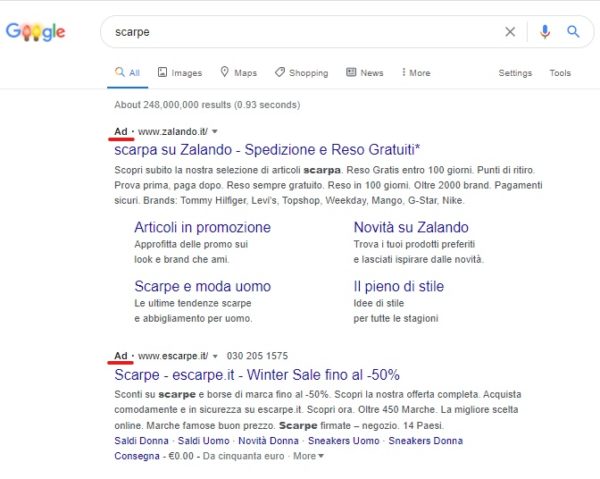The height and width of the screenshot is (479, 600).
Task: Select the All tab
Action: (x=127, y=73)
